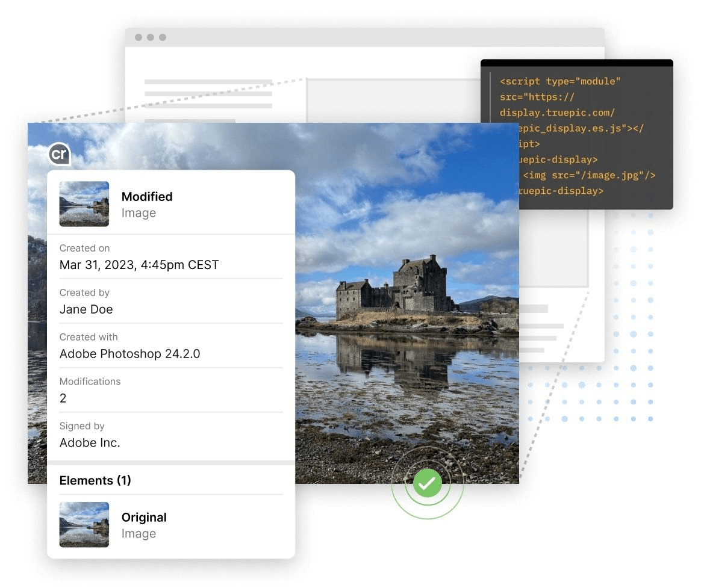
Task: Select the creation date 'Mar 31, 2023, 4:45pm CEST'
Action: coord(139,265)
